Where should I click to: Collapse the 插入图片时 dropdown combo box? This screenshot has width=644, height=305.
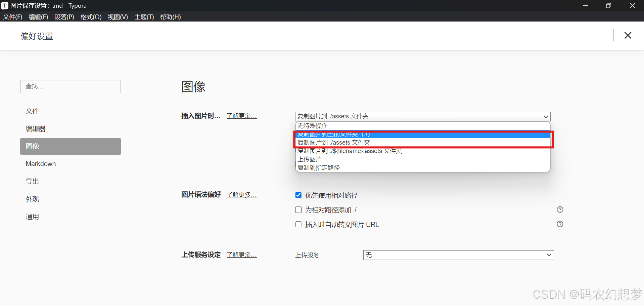click(423, 116)
